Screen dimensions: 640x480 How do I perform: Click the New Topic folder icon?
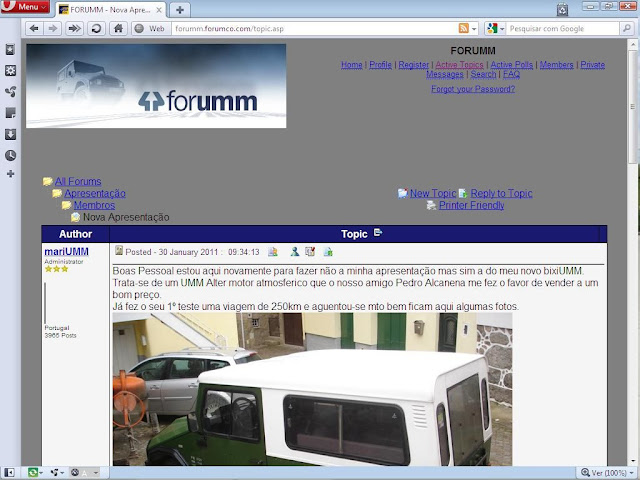click(402, 193)
